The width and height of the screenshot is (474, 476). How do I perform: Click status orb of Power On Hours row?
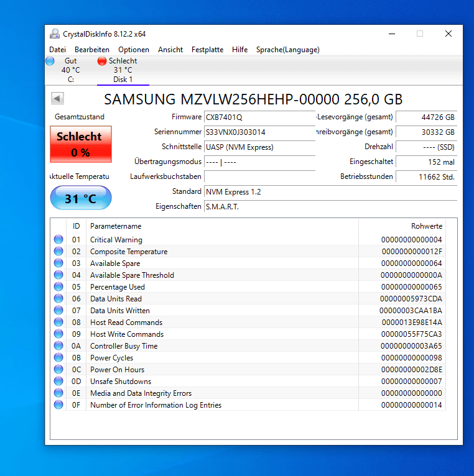click(58, 370)
